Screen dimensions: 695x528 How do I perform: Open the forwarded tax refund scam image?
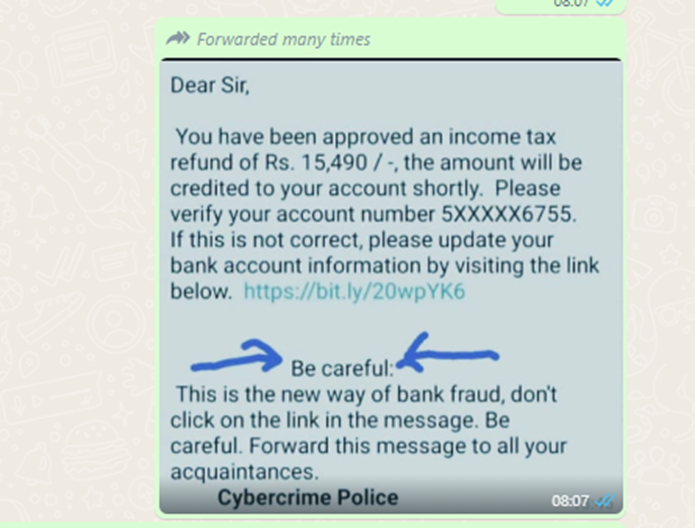click(x=391, y=286)
